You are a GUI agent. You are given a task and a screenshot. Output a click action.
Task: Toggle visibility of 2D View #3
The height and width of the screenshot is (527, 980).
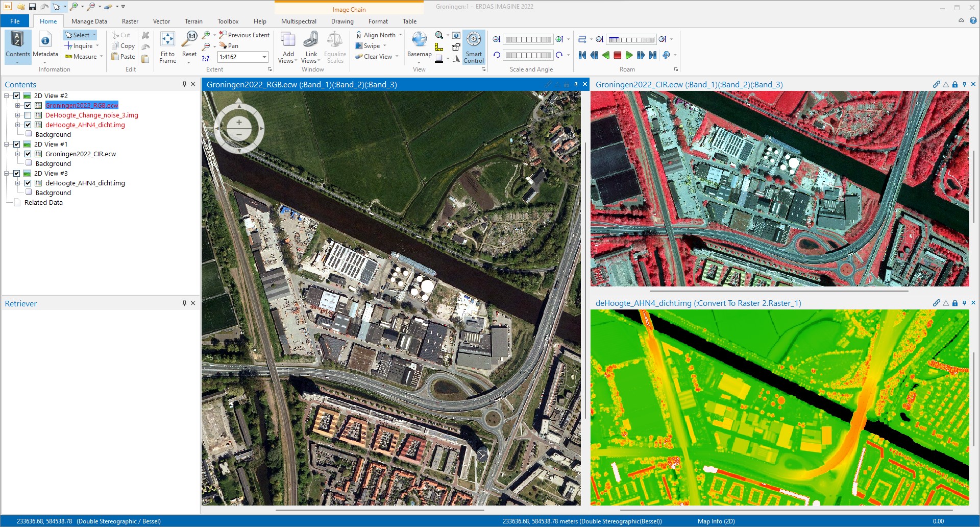point(17,174)
